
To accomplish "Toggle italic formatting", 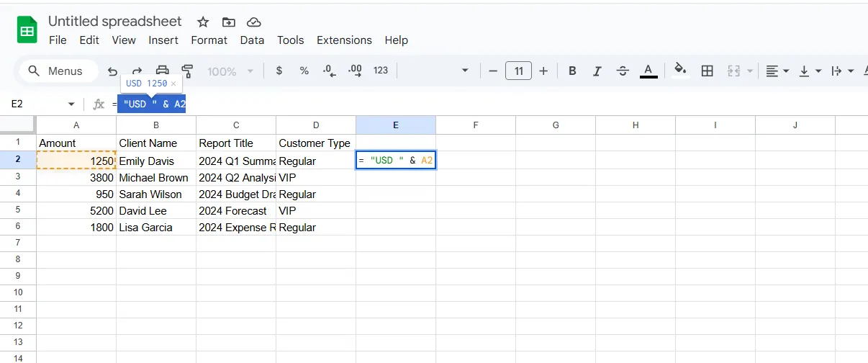I will pyautogui.click(x=597, y=71).
